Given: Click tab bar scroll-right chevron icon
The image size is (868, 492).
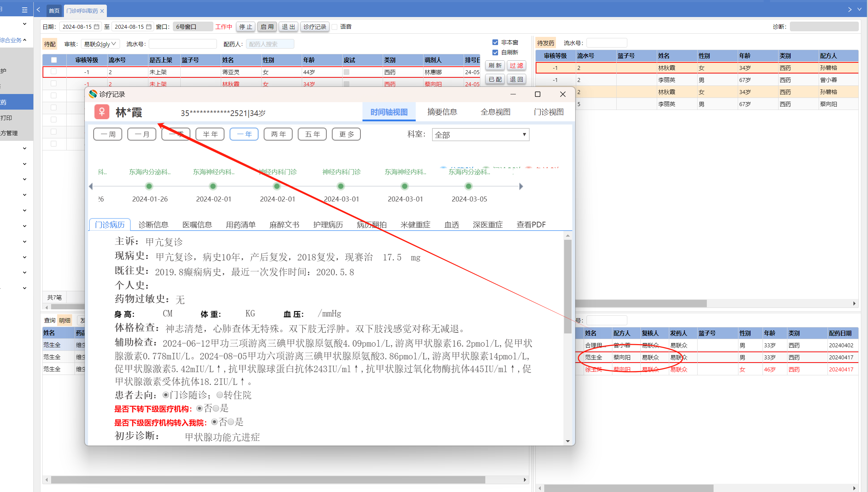Looking at the screenshot, I should [850, 10].
